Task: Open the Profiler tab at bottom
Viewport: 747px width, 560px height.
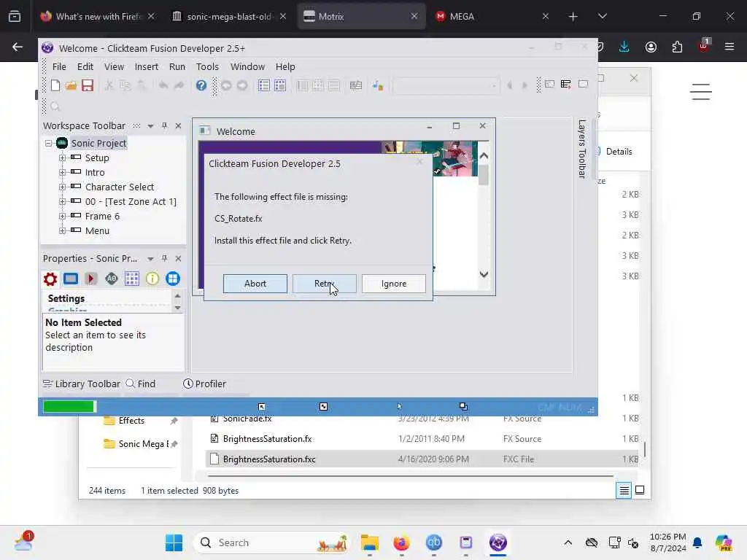Action: [204, 384]
